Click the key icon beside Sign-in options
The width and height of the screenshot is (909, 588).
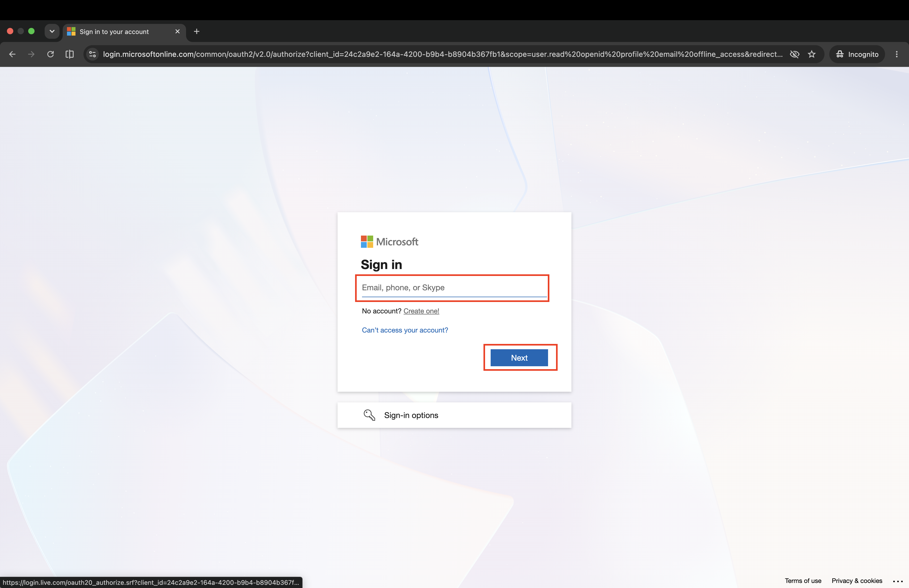[x=369, y=415]
